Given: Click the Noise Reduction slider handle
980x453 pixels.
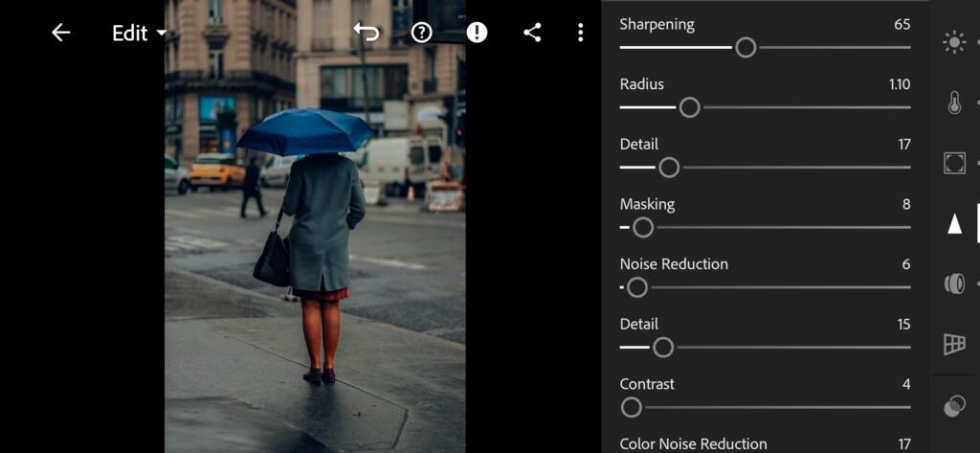Looking at the screenshot, I should point(636,288).
